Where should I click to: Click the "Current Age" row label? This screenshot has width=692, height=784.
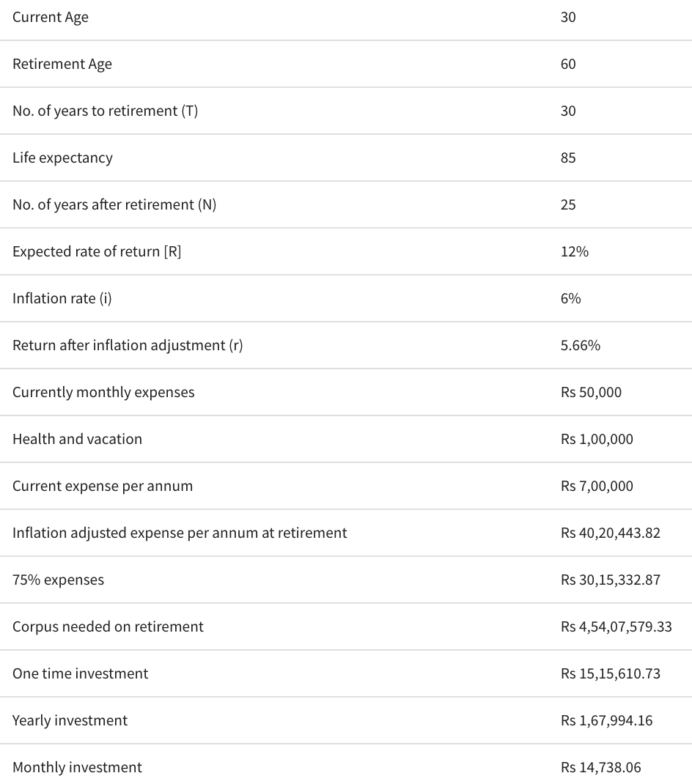click(x=51, y=18)
